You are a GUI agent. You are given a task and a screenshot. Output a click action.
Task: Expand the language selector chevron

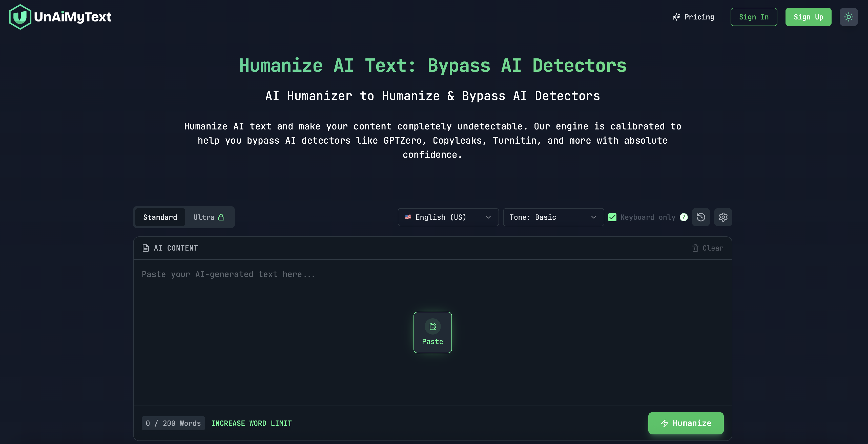[488, 217]
